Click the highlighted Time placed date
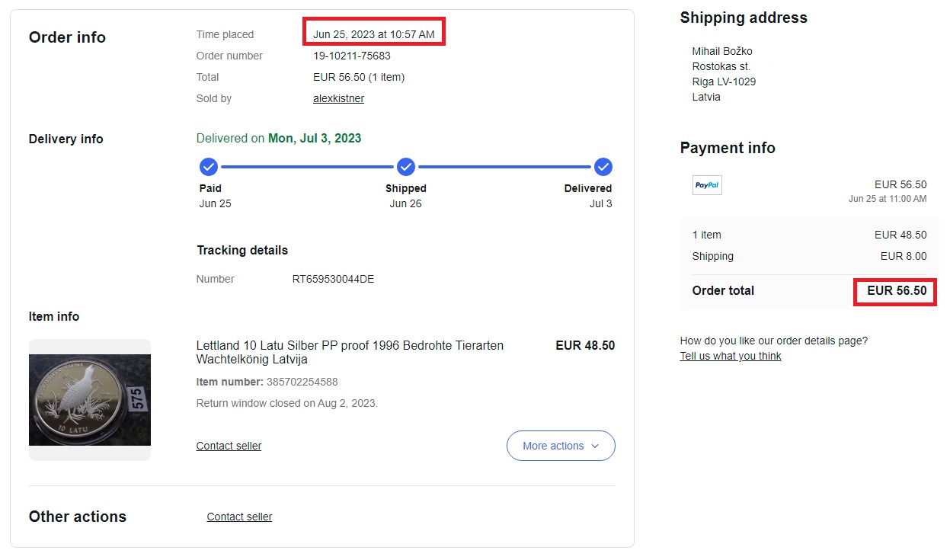950x560 pixels. click(374, 34)
